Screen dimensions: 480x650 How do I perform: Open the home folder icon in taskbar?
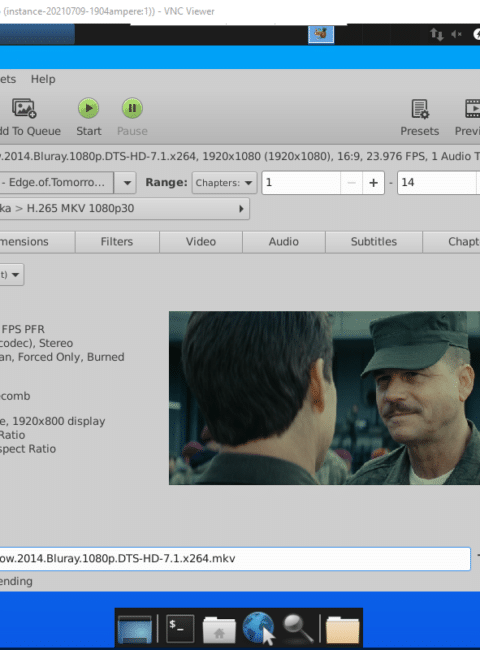pyautogui.click(x=219, y=629)
